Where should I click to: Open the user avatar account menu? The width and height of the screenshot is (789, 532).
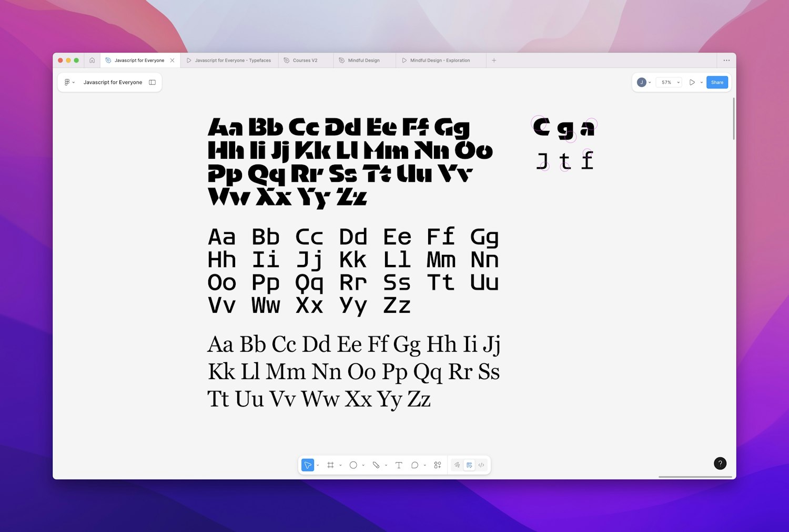click(642, 82)
